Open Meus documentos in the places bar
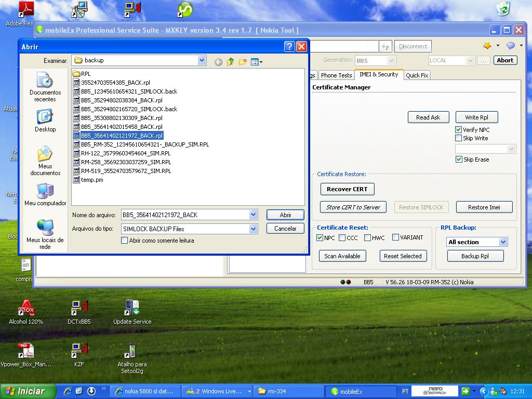The width and height of the screenshot is (532, 399). [x=45, y=161]
